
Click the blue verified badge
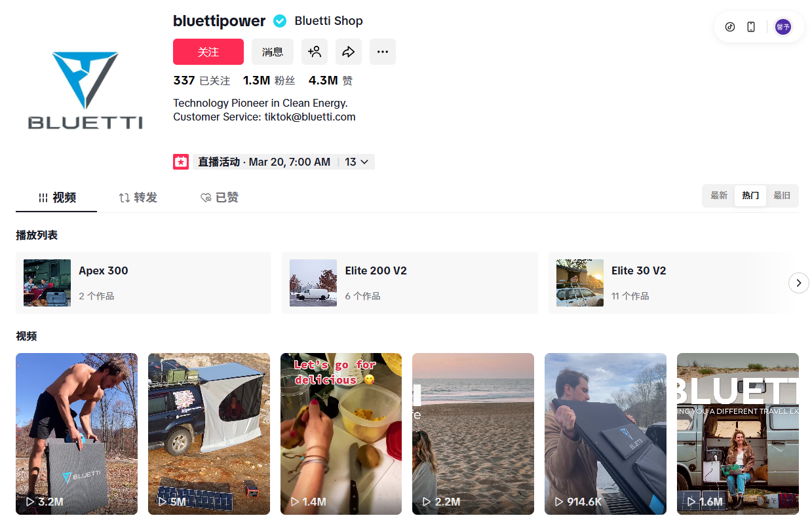(x=280, y=21)
